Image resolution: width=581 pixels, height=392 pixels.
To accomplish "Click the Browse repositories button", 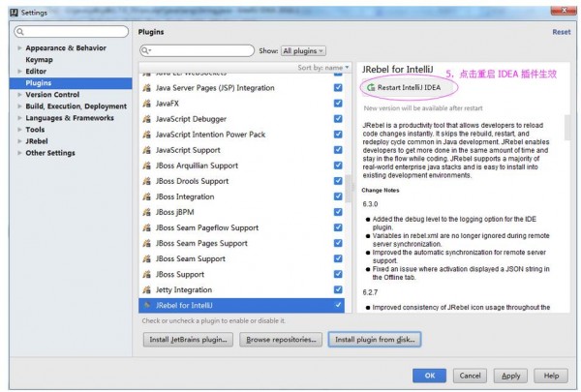I will 281,340.
